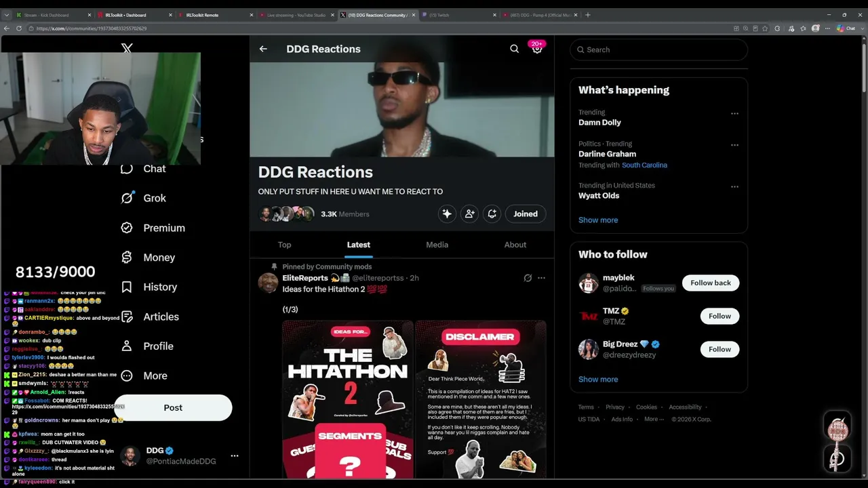Viewport: 868px width, 488px height.
Task: Click the Articles icon in the sidebar
Action: [x=127, y=317]
